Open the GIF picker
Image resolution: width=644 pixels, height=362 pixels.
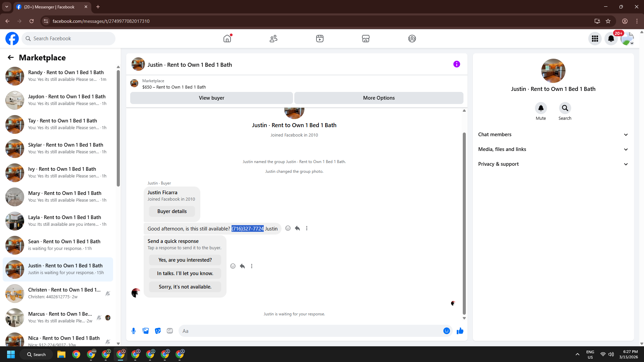tap(170, 331)
